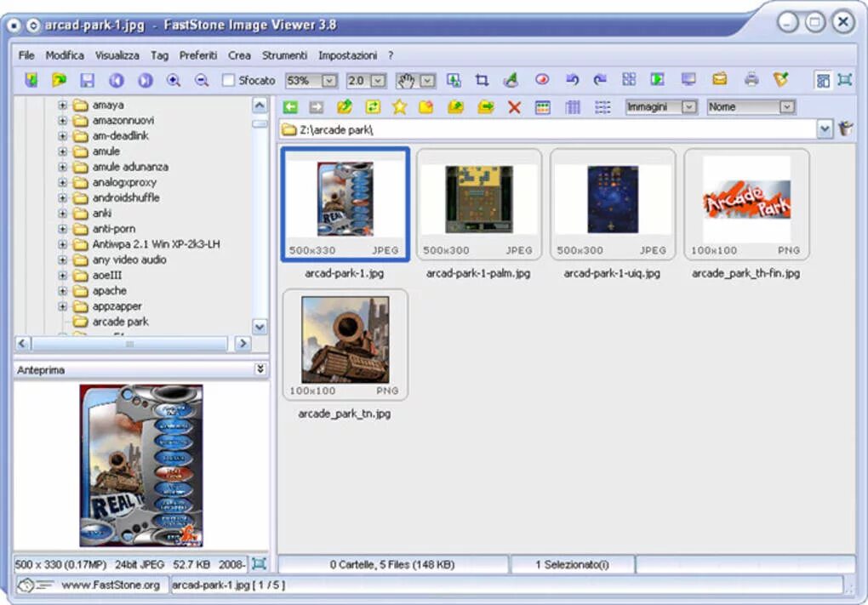Viewport: 868px width, 605px height.
Task: Click the copy to folder icon
Action: tap(455, 107)
